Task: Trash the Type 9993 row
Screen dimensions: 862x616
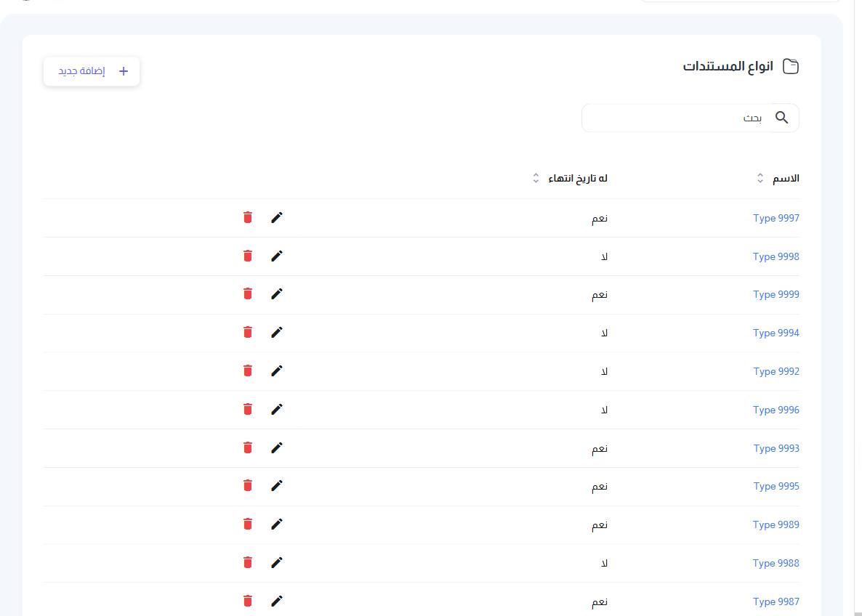Action: [x=248, y=448]
